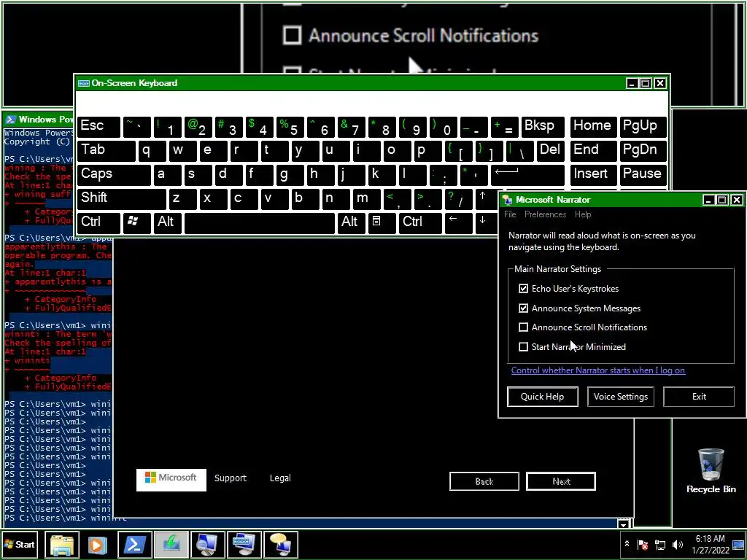Activate On-Screen Keyboard taskbar icon
This screenshot has height=560, width=747.
pos(244,545)
